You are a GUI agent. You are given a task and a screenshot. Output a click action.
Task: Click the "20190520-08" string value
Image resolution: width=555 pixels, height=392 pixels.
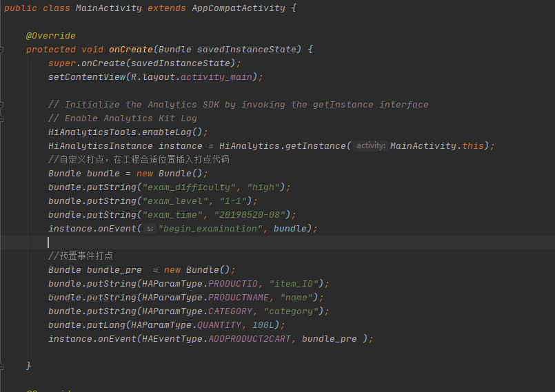[x=250, y=215]
